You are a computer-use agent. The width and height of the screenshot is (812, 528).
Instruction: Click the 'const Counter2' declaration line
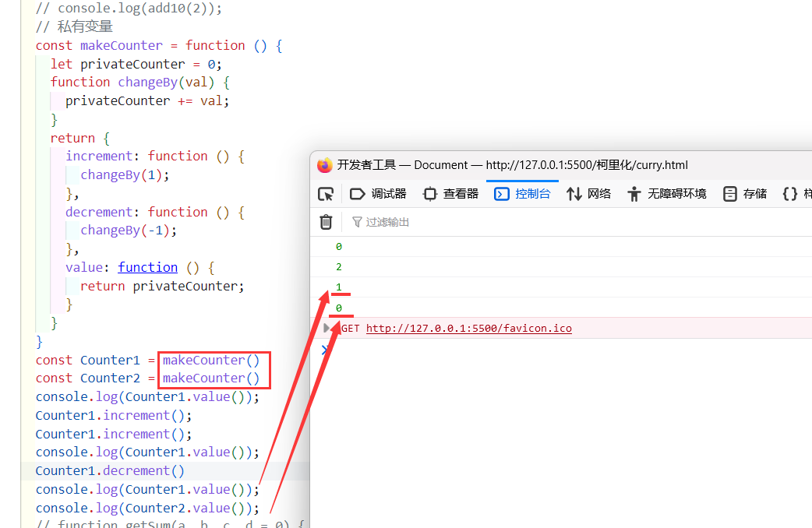(x=147, y=378)
